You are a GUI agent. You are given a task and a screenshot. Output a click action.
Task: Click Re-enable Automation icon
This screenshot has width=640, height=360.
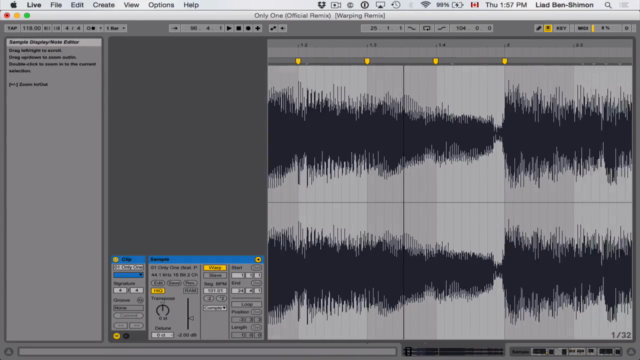tap(282, 28)
